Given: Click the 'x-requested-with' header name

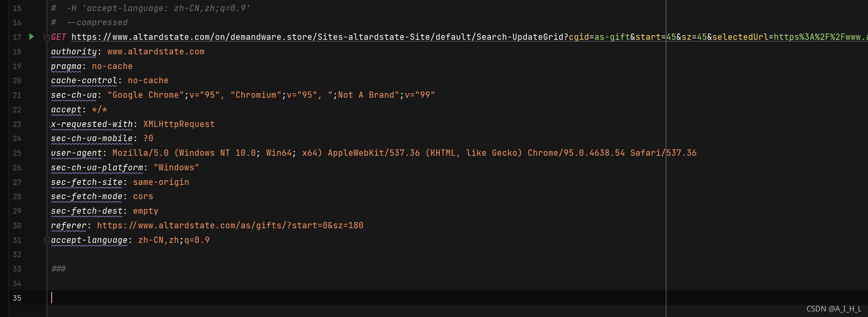Looking at the screenshot, I should click(92, 124).
